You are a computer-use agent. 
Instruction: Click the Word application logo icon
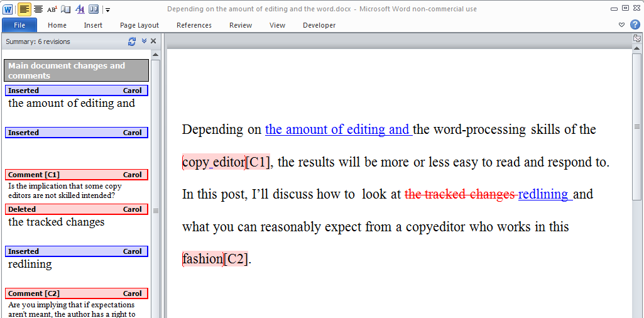(x=8, y=9)
